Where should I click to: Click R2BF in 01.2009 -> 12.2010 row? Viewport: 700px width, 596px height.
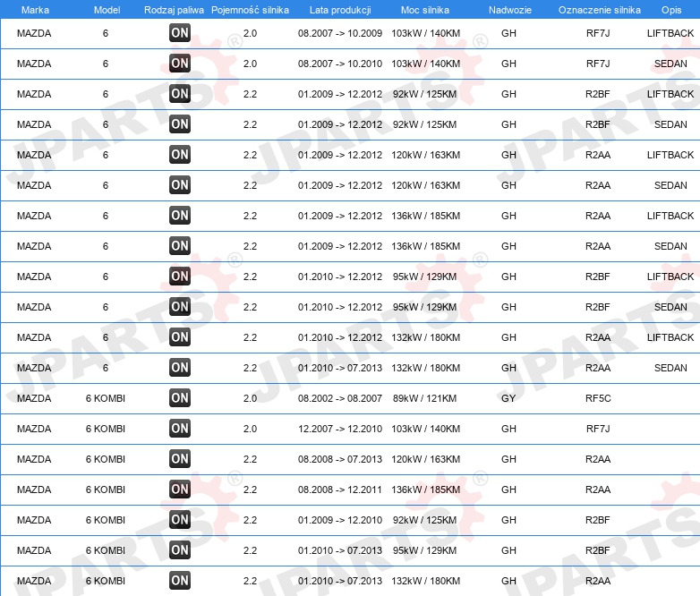click(598, 520)
